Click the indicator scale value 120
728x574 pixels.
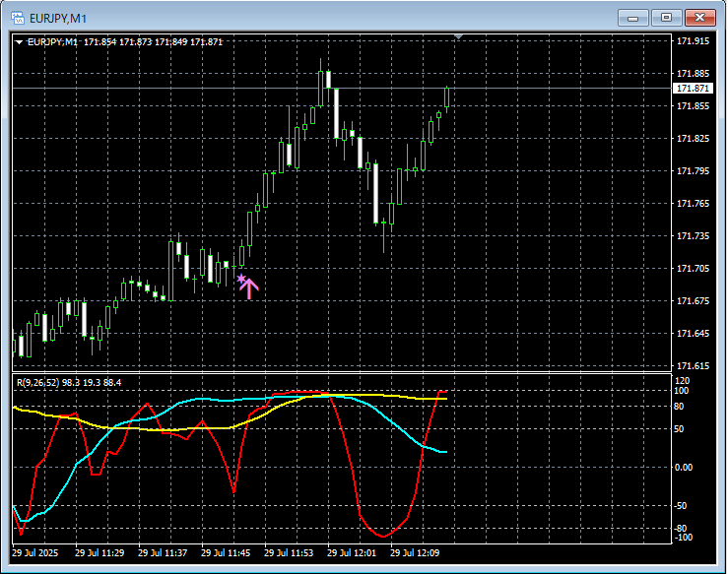coord(682,381)
